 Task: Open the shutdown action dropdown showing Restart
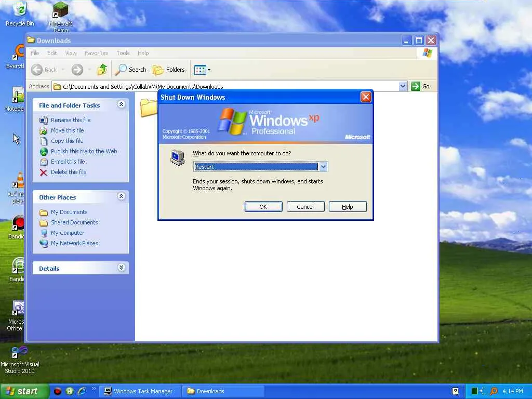pos(323,167)
